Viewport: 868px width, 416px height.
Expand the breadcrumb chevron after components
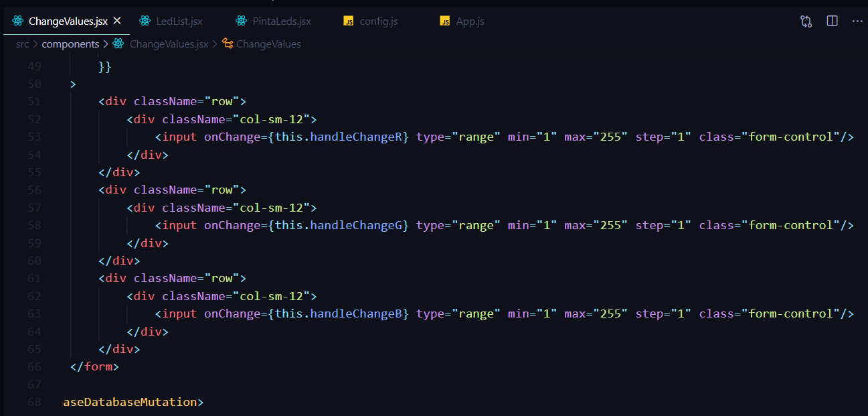(105, 44)
